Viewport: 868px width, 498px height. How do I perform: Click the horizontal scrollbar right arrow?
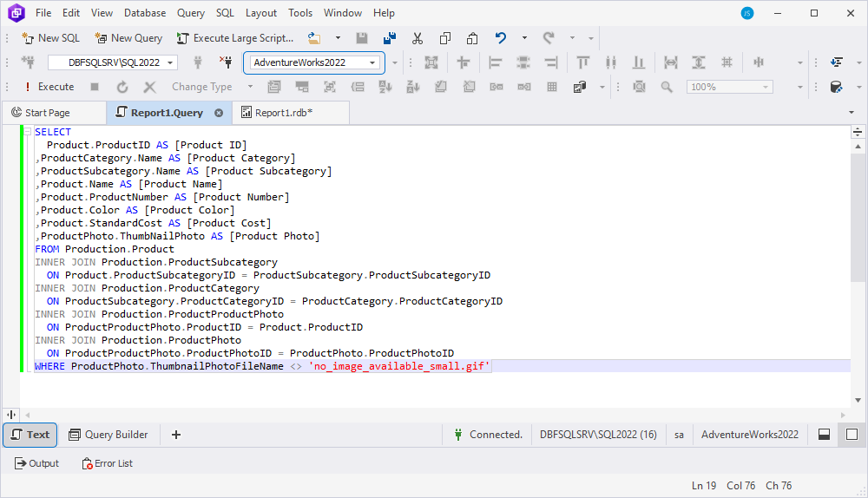coord(843,415)
